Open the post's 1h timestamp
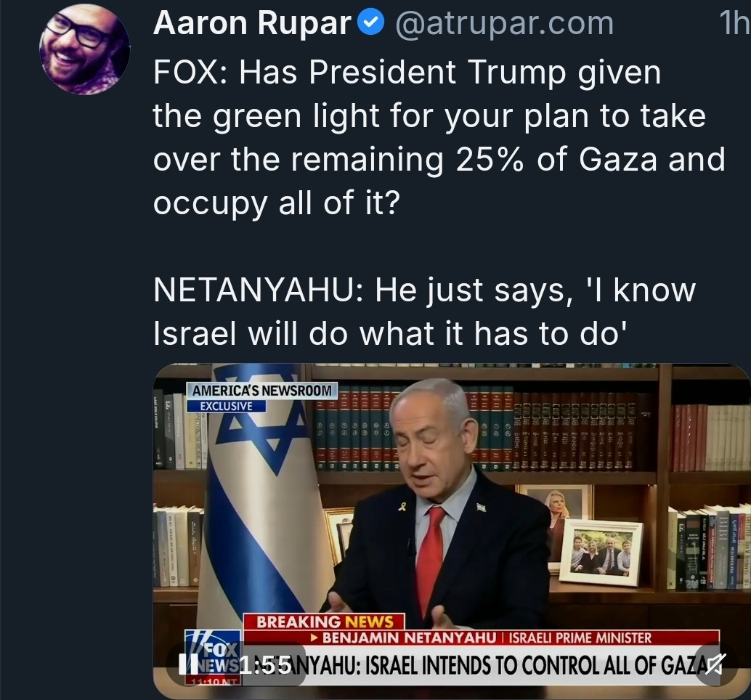The height and width of the screenshot is (700, 751). coord(734,23)
